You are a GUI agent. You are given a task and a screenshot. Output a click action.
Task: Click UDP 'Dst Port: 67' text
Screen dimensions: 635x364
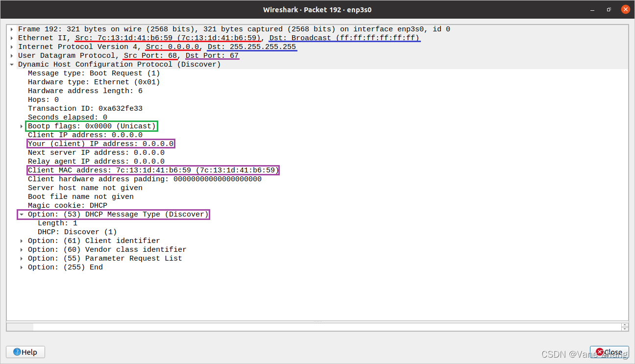[x=212, y=56]
